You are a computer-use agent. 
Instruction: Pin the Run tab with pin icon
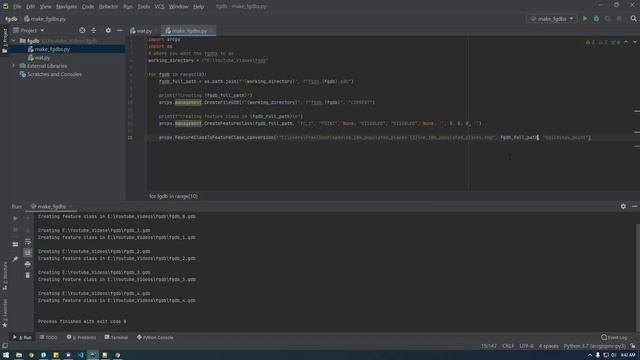(x=15, y=259)
